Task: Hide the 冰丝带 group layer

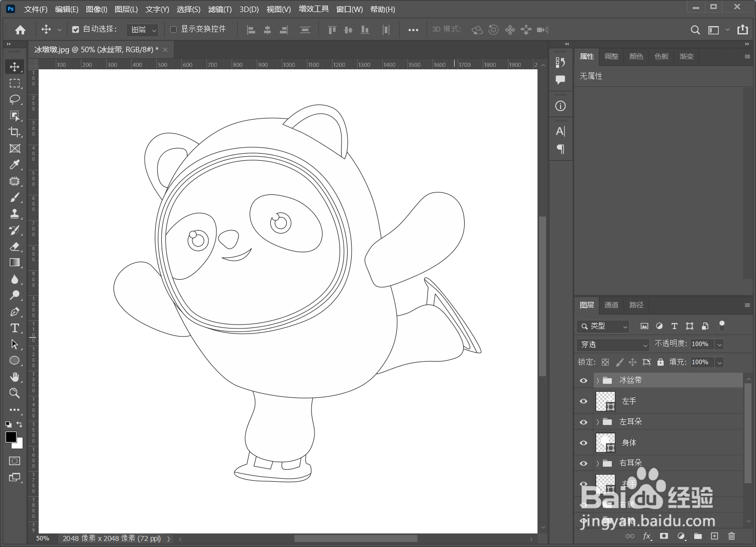Action: [x=584, y=381]
